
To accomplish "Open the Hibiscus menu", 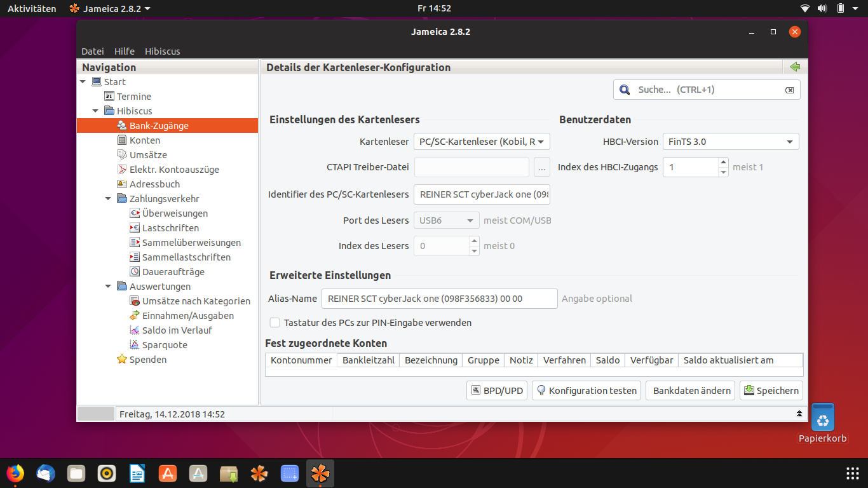I will 163,51.
